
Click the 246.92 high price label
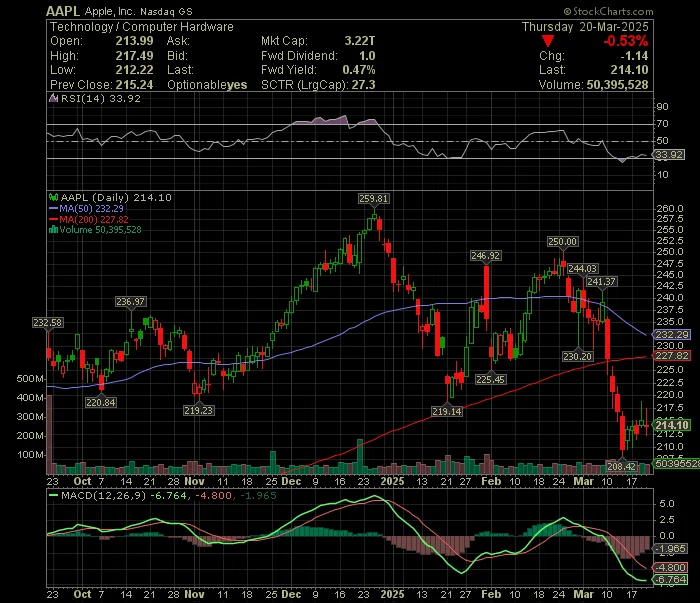(486, 256)
